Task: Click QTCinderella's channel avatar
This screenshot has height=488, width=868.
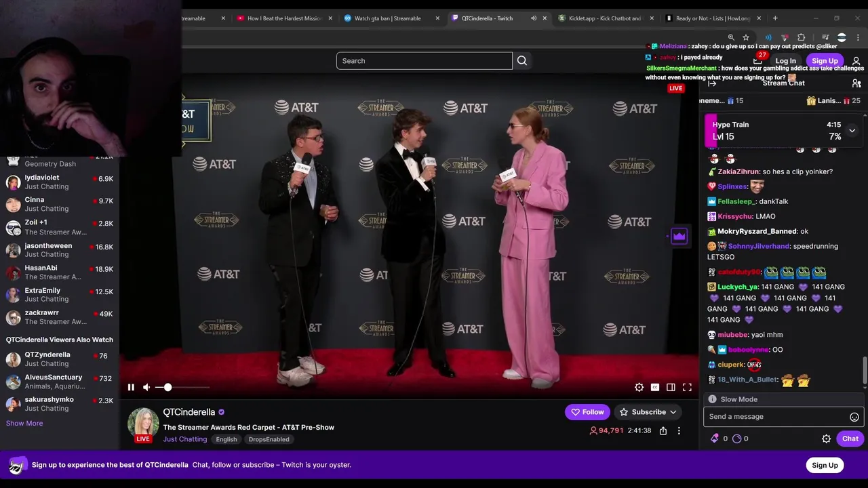Action: (143, 422)
